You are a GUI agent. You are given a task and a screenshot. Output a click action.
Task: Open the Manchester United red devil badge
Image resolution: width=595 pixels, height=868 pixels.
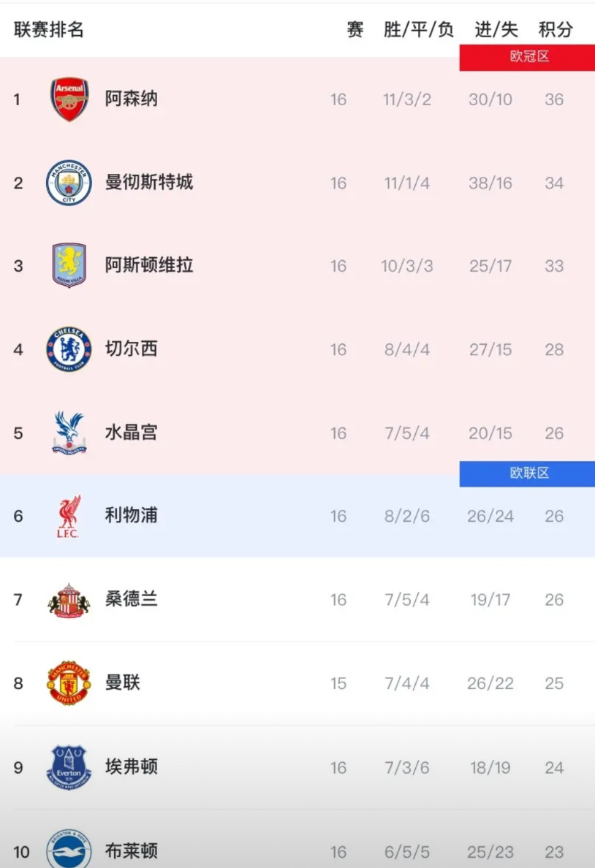pyautogui.click(x=69, y=683)
